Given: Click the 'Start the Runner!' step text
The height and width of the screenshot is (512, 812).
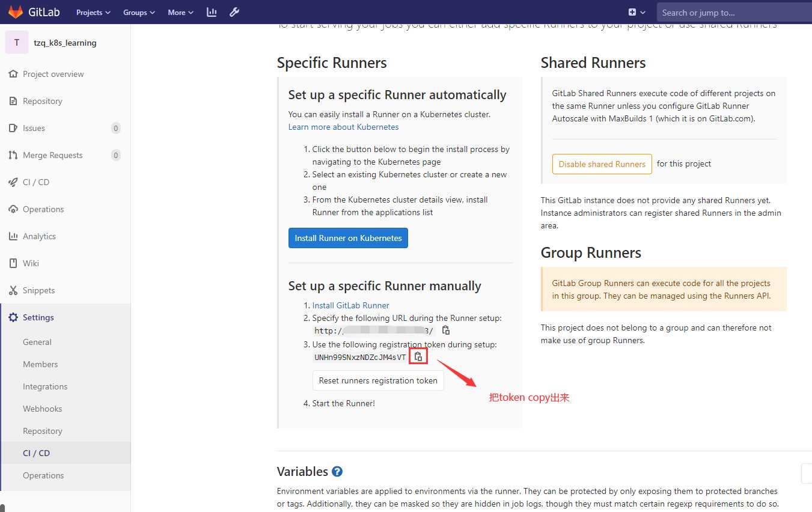Looking at the screenshot, I should [x=343, y=403].
